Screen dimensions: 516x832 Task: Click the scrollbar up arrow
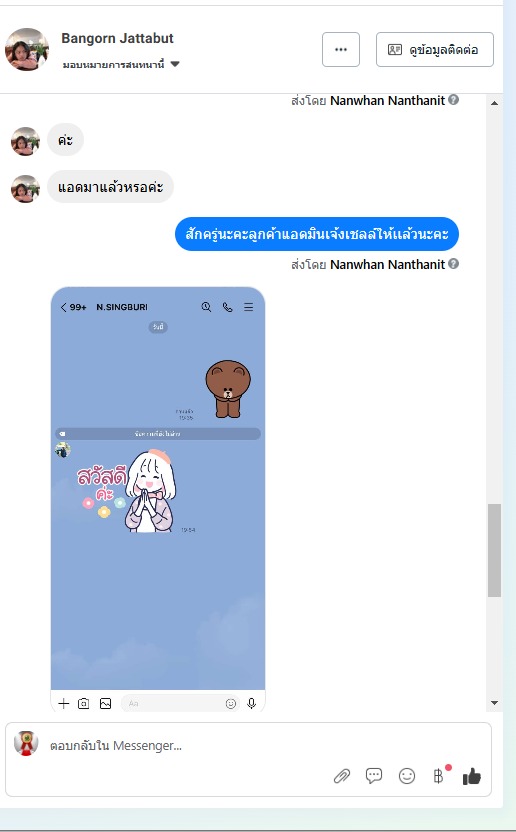[494, 103]
